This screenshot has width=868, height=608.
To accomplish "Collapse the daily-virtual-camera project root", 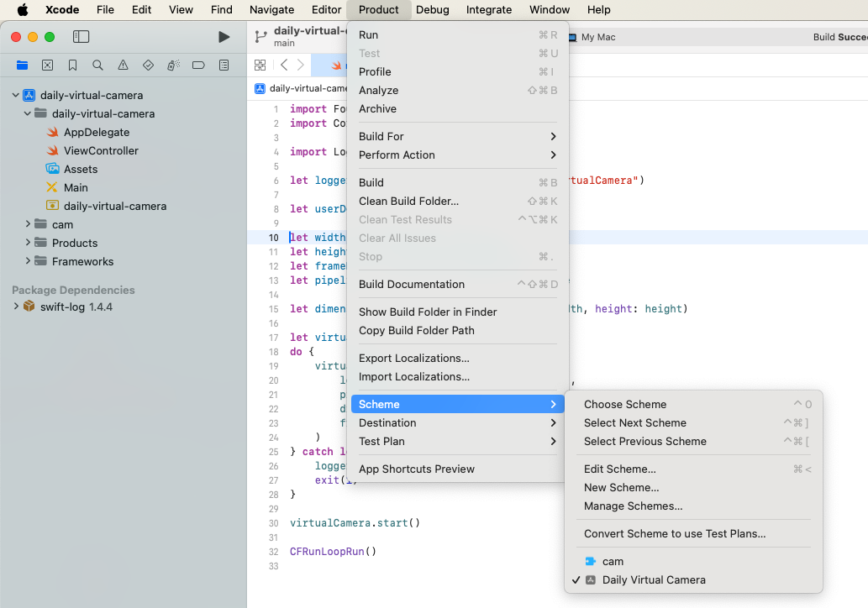I will click(x=15, y=95).
